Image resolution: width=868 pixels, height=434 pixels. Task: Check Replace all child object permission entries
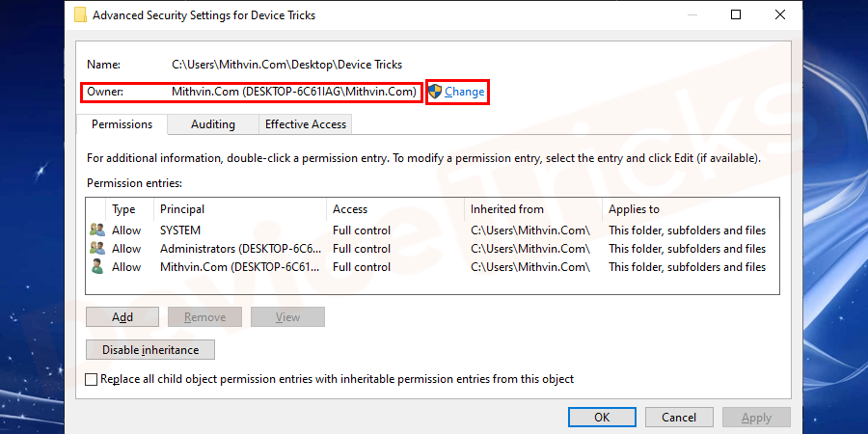(92, 380)
